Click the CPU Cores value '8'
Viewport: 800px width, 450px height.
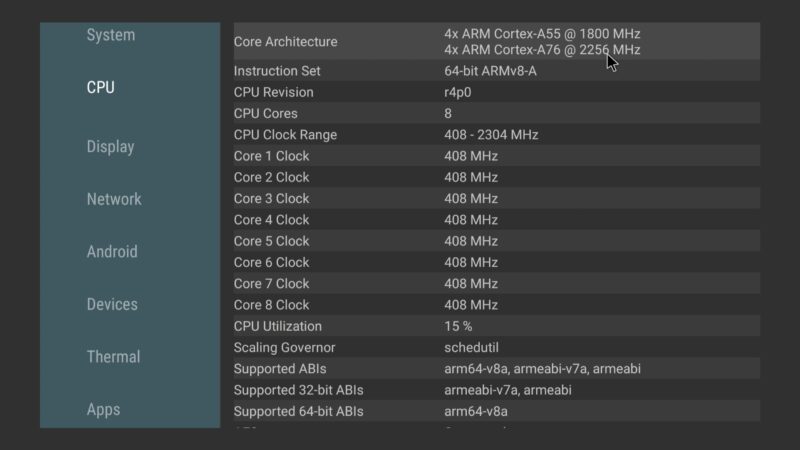[448, 114]
